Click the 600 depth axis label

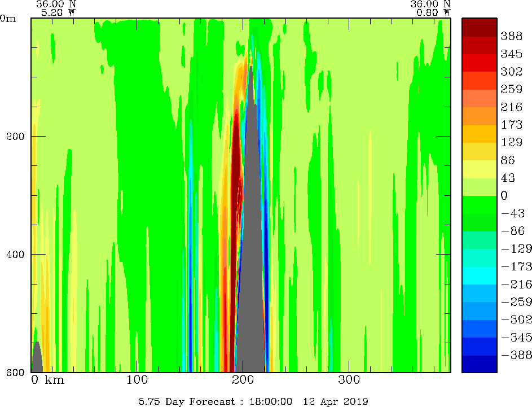(15, 373)
